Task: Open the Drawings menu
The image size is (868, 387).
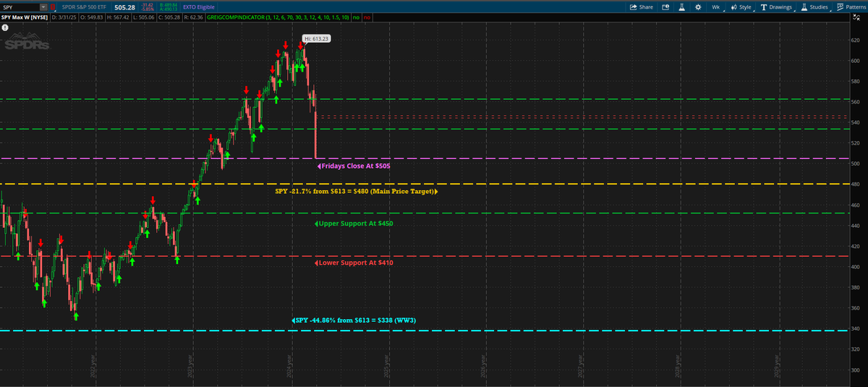Action: (x=777, y=7)
